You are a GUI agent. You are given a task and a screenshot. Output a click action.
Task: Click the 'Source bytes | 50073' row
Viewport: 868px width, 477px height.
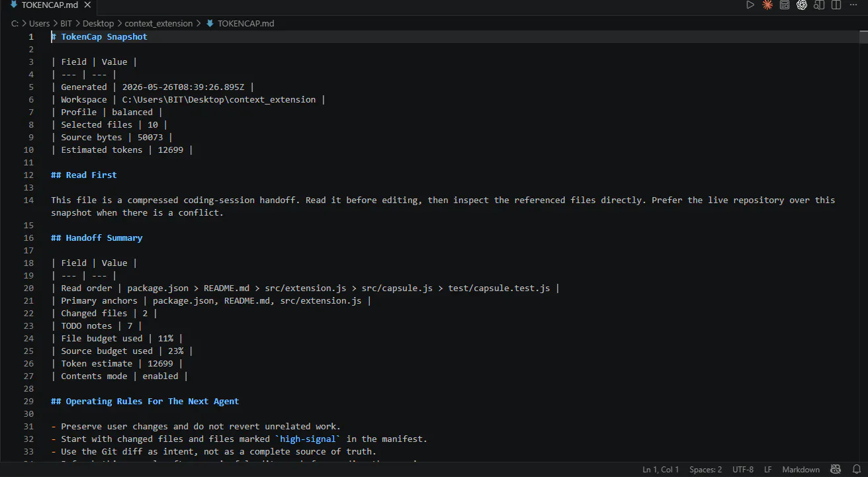click(112, 138)
